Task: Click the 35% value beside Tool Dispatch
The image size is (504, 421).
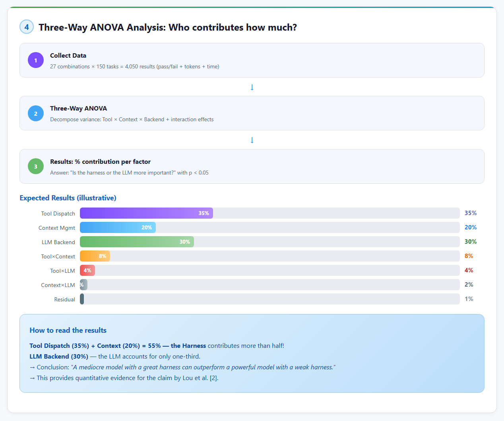Action: pos(471,213)
